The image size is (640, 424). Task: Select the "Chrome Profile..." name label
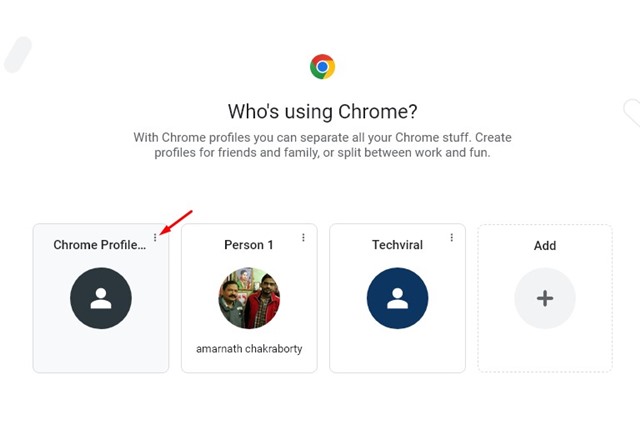pyautogui.click(x=100, y=245)
